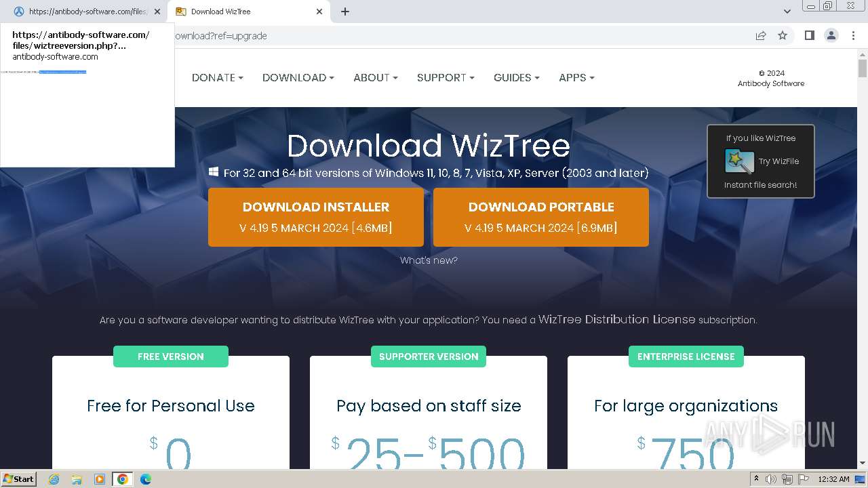
Task: Open the What's new? link
Action: click(429, 260)
